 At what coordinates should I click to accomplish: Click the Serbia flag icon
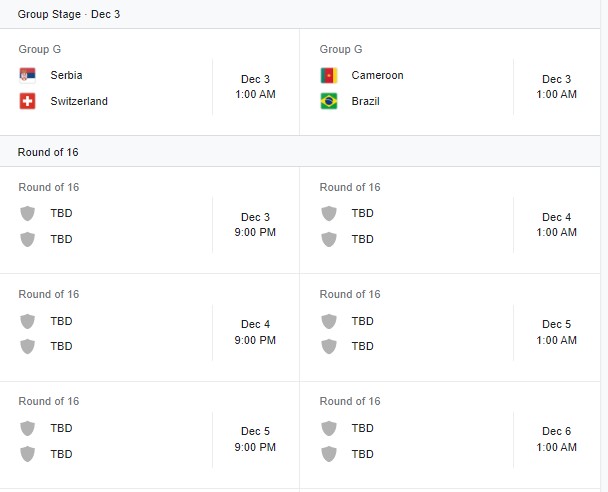pyautogui.click(x=27, y=75)
